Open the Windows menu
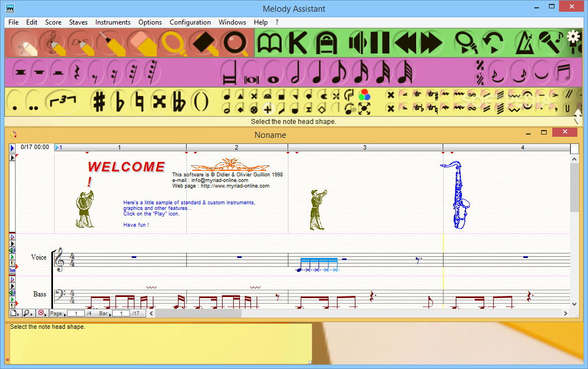Screen dimensions: 588x369 pyautogui.click(x=233, y=22)
